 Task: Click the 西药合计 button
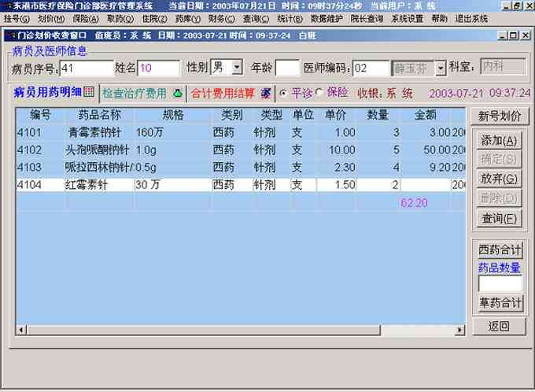(500, 250)
